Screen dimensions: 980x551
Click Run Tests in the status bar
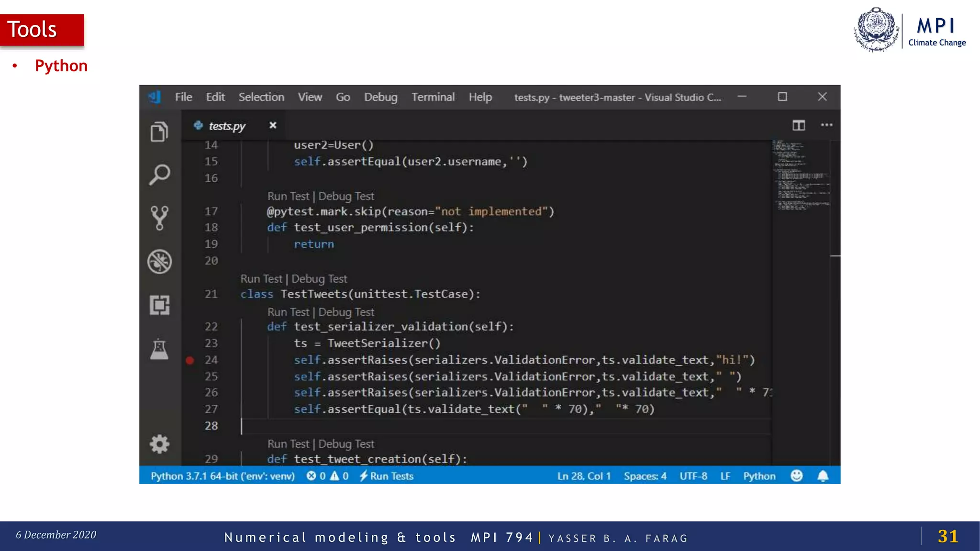(x=387, y=476)
